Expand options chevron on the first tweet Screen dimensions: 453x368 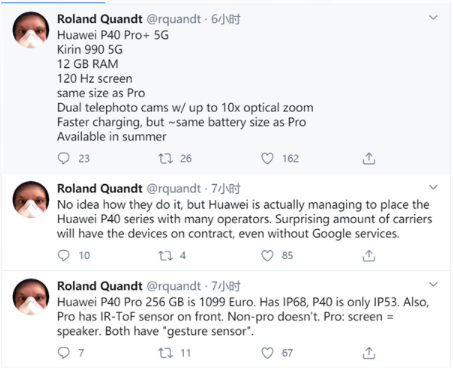coord(433,17)
